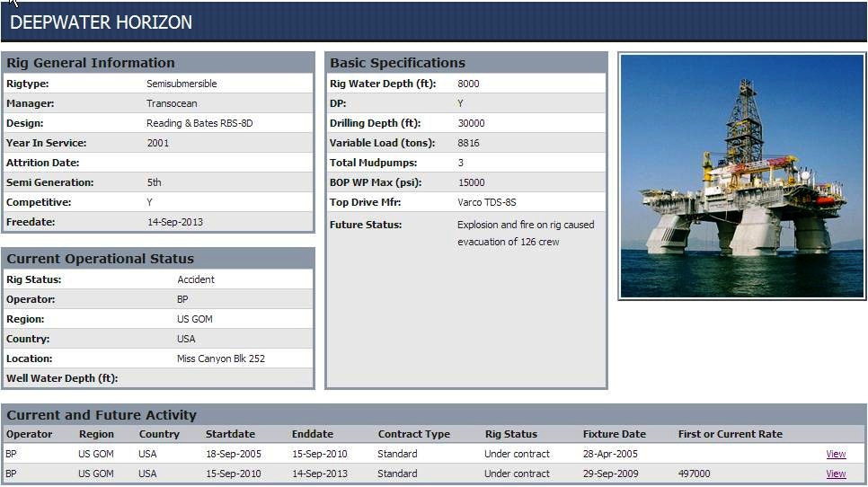This screenshot has width=868, height=487.
Task: Select the Current and Future Activity header
Action: [102, 415]
